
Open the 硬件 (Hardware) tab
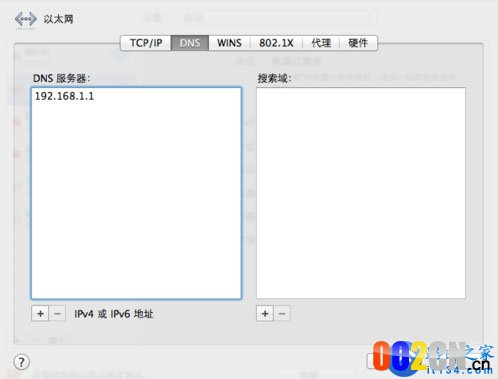pos(358,43)
